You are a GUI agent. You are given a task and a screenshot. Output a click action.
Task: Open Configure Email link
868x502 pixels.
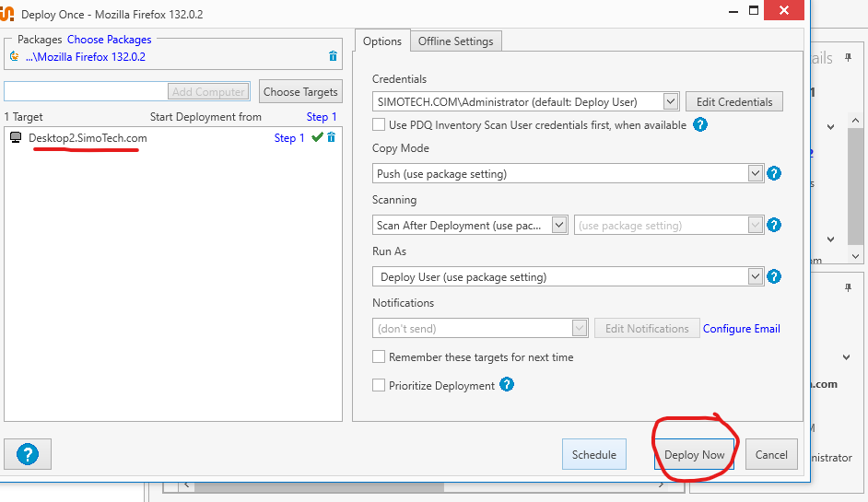pyautogui.click(x=741, y=328)
